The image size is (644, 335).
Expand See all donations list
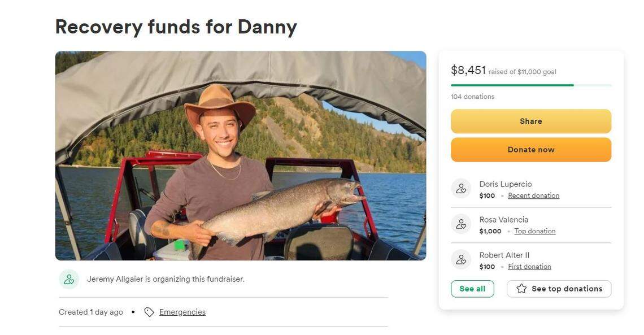click(472, 288)
